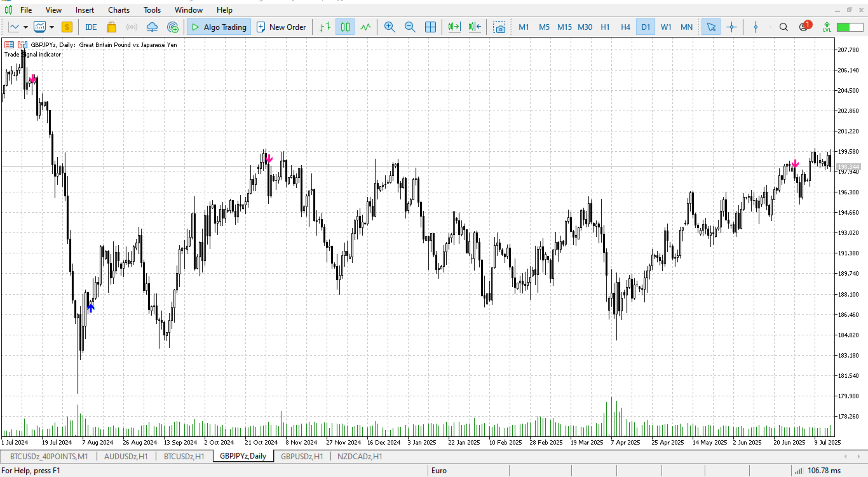Select the crosshair tool
Image resolution: width=868 pixels, height=477 pixels.
click(x=731, y=27)
